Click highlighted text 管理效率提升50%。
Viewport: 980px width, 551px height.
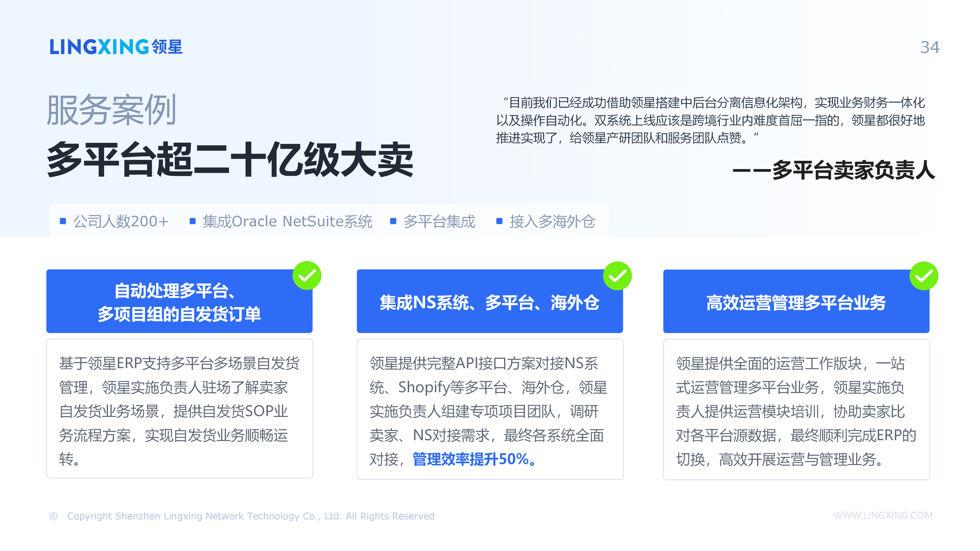(475, 459)
